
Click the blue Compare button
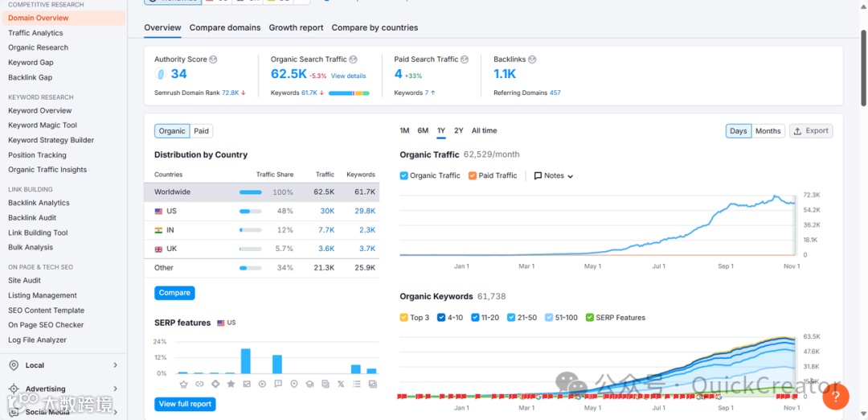(174, 293)
